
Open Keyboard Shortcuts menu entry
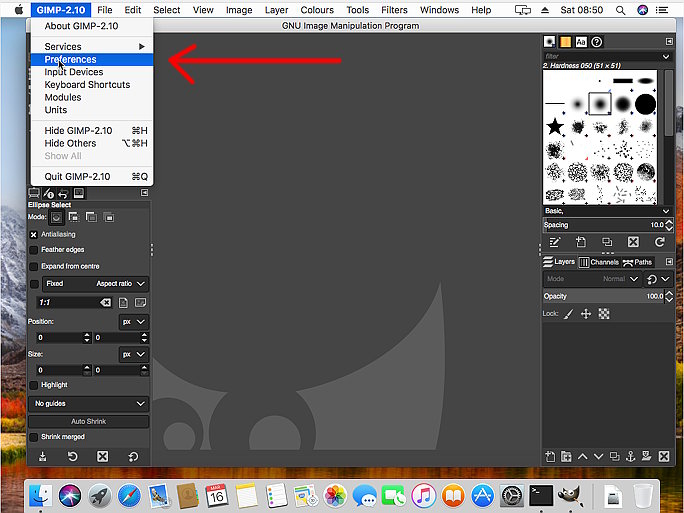click(92, 85)
